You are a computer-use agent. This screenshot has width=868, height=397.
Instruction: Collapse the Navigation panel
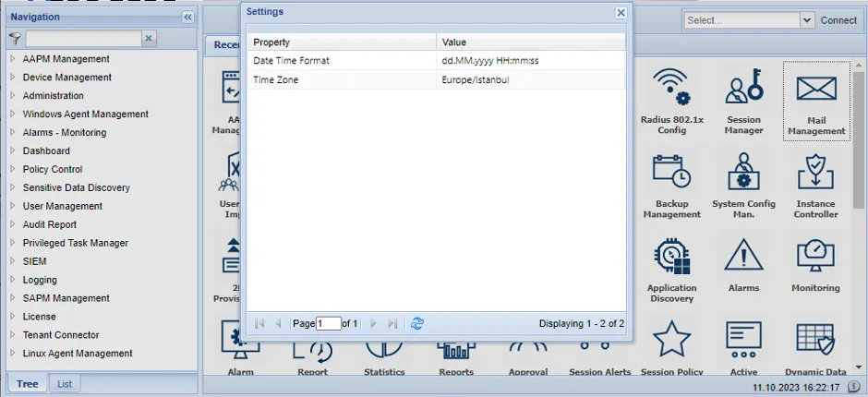188,18
